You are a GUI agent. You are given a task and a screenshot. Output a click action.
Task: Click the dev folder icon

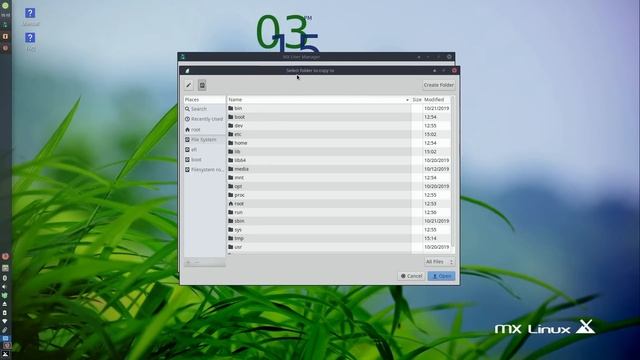[231, 126]
